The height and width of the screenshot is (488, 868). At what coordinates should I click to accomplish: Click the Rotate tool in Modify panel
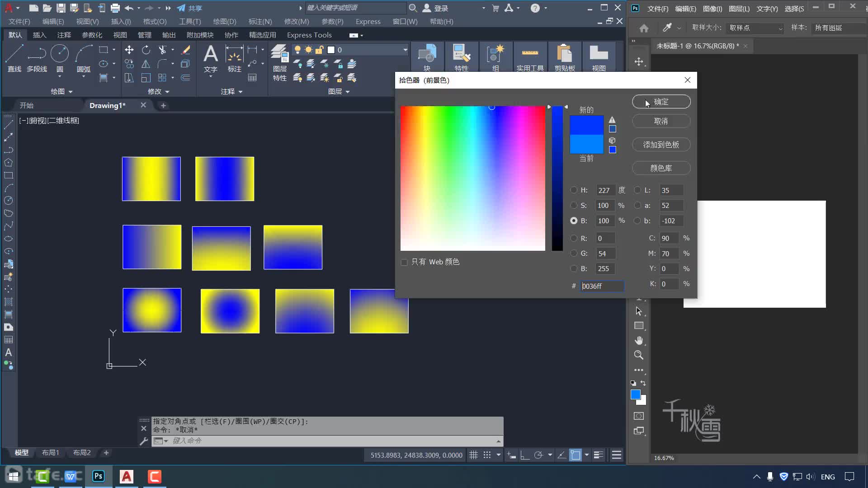coord(146,50)
